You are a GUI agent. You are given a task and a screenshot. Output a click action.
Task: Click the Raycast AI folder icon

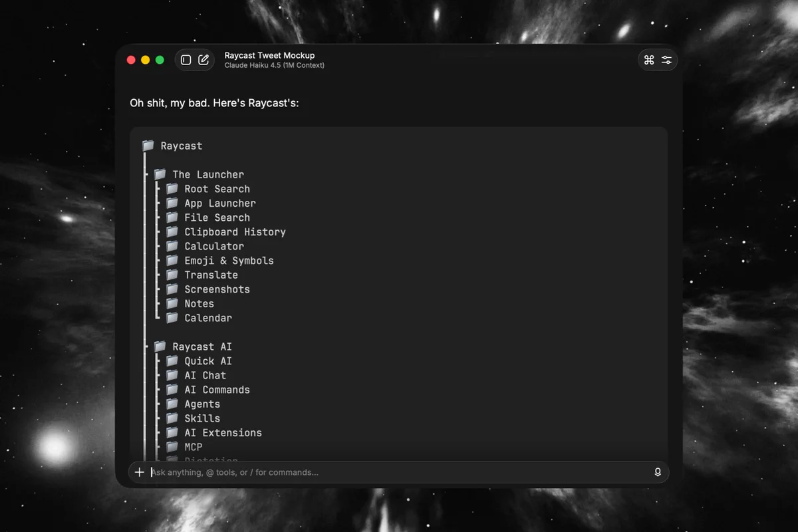point(160,346)
